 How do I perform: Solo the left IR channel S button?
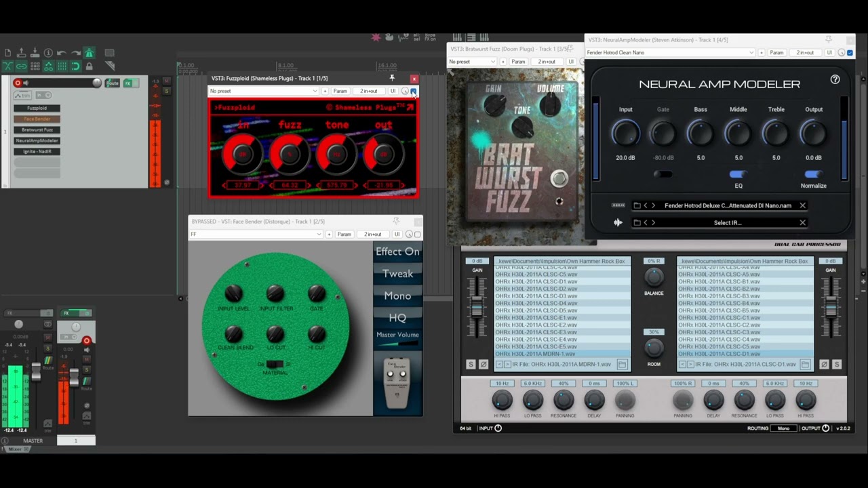click(471, 365)
